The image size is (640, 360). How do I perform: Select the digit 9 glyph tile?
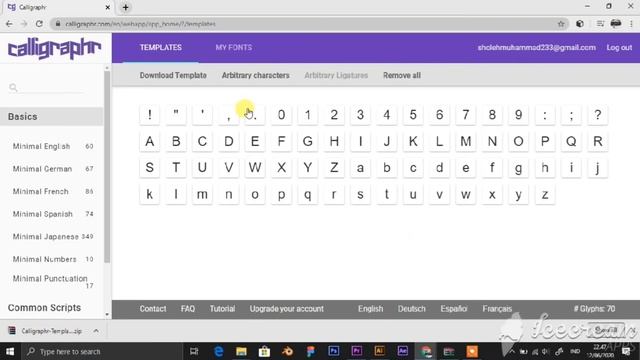coord(518,115)
